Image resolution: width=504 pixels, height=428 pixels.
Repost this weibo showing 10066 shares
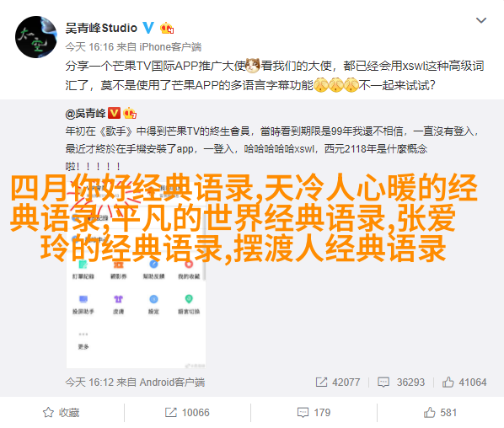click(x=187, y=412)
